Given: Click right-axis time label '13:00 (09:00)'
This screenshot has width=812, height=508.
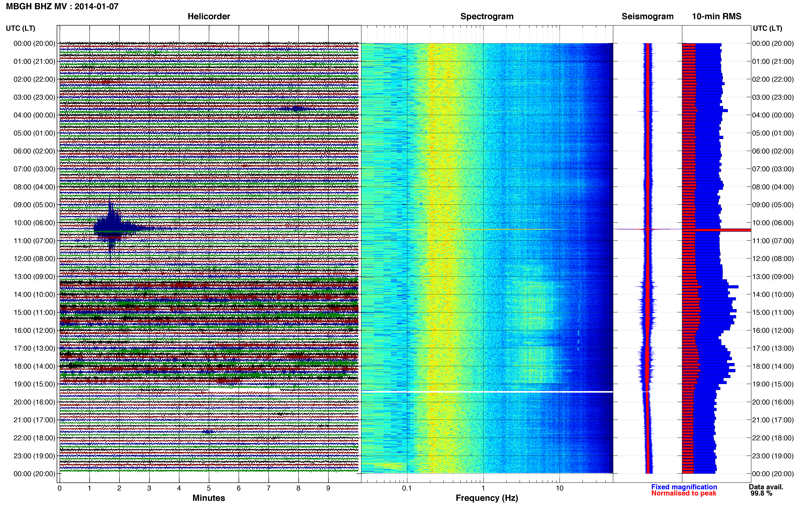Looking at the screenshot, I should point(773,277).
